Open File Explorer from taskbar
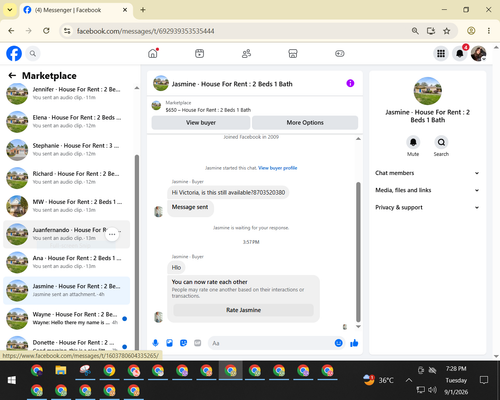 click(x=61, y=370)
